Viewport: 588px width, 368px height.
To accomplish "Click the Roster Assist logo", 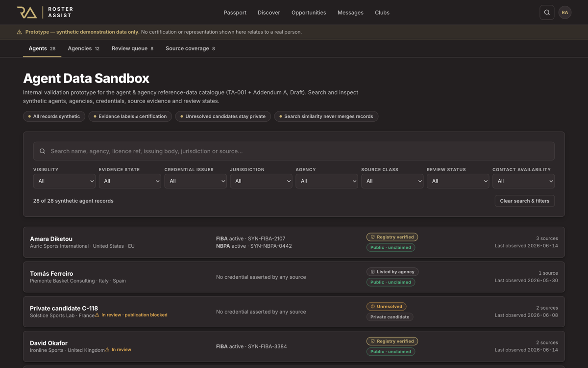I will [x=45, y=12].
